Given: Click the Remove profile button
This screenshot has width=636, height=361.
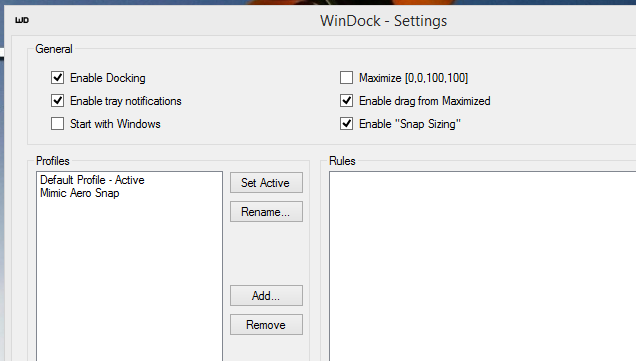Looking at the screenshot, I should pos(266,324).
